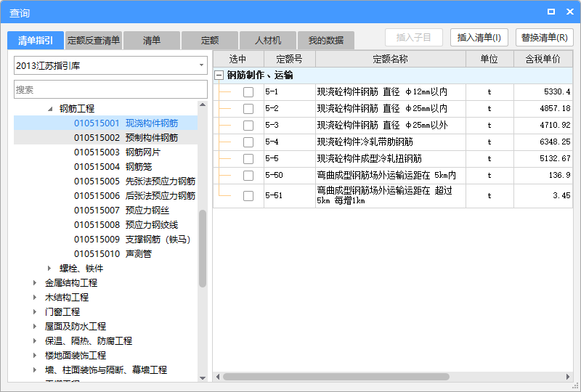Expand the 门窗工程 node
The height and width of the screenshot is (392, 581).
35,311
